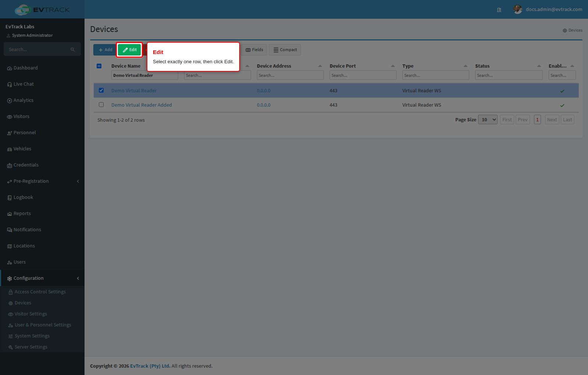Click the Credentials badge icon

10,165
